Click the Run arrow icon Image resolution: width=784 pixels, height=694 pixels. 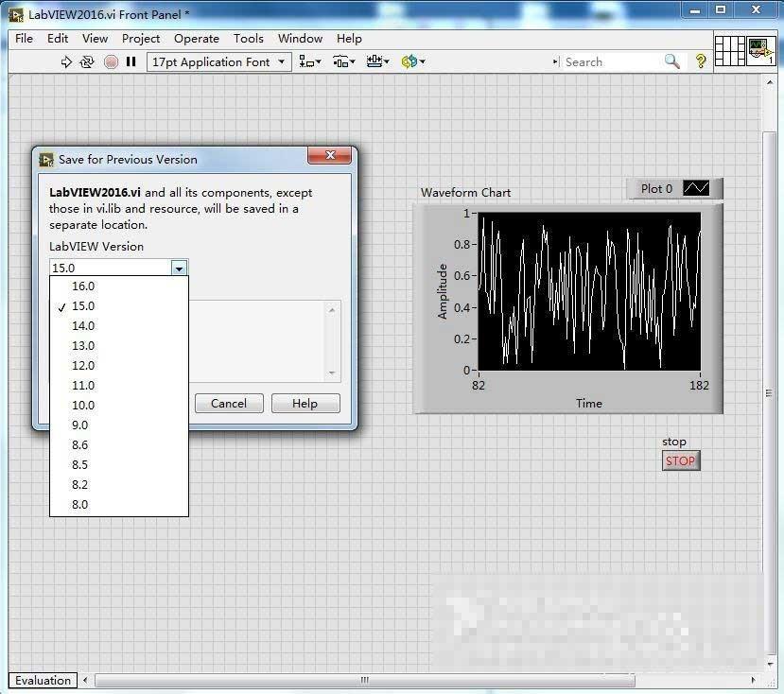pos(66,62)
